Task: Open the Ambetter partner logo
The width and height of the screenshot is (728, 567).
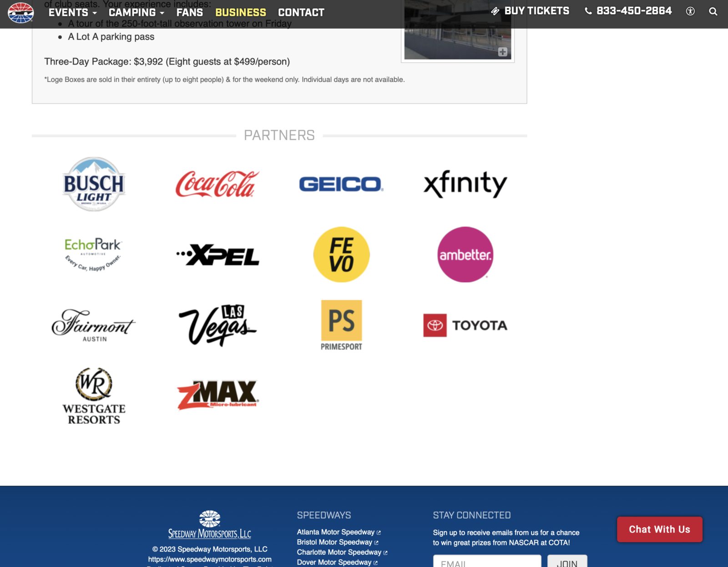Action: [465, 255]
